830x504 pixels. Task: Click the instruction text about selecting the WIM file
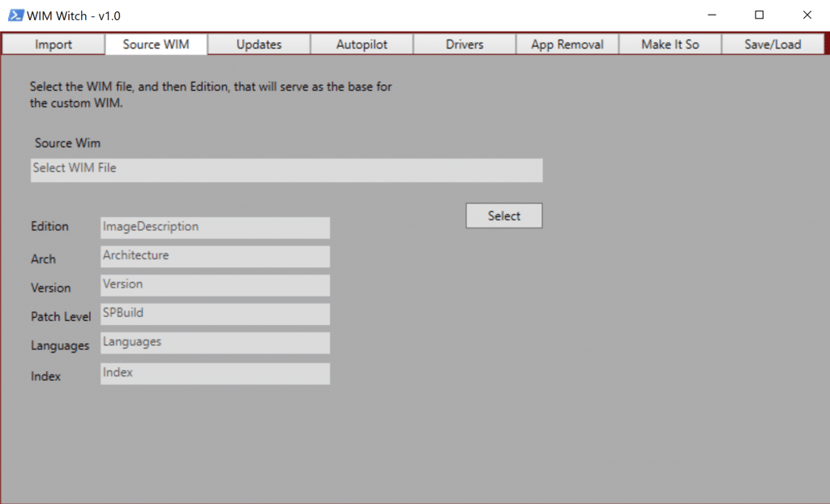(x=210, y=95)
